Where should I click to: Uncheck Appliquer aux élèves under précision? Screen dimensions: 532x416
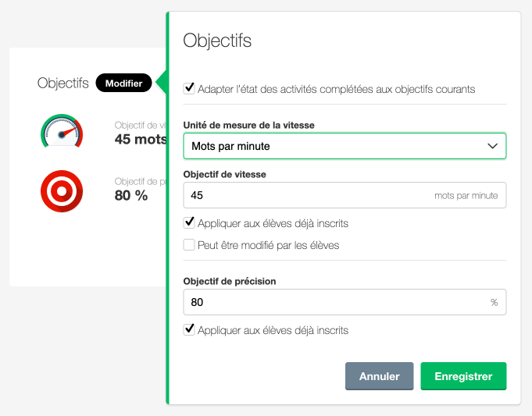tap(189, 330)
